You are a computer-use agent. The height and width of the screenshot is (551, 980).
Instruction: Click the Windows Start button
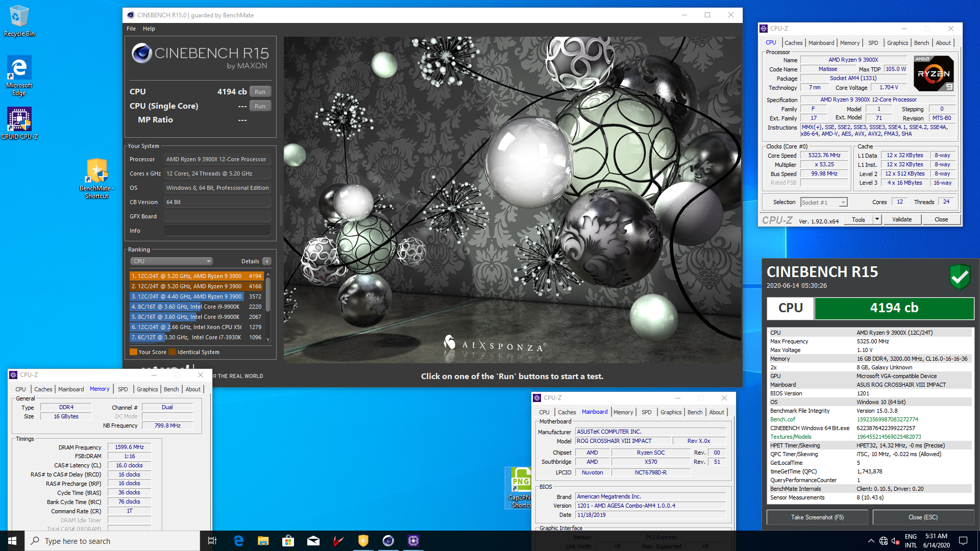pos(12,541)
